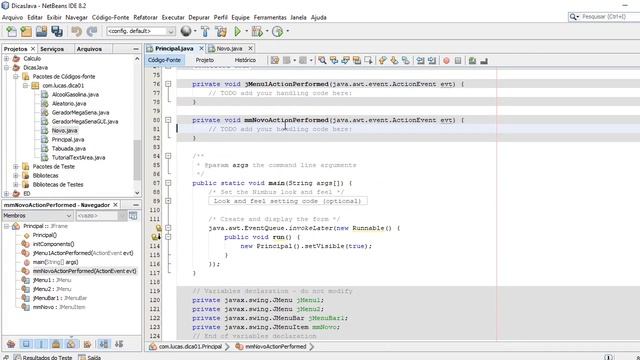
Task: Expand folded code at line 89
Action: click(x=168, y=201)
